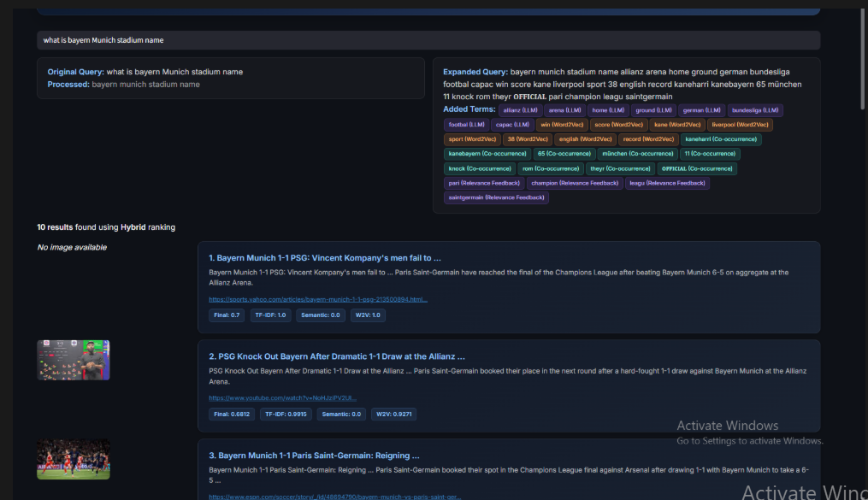This screenshot has width=868, height=500.
Task: Open result 3 title 'Bayern Munich 1-1 Paris Saint-Germain: Reigning'
Action: pos(314,456)
